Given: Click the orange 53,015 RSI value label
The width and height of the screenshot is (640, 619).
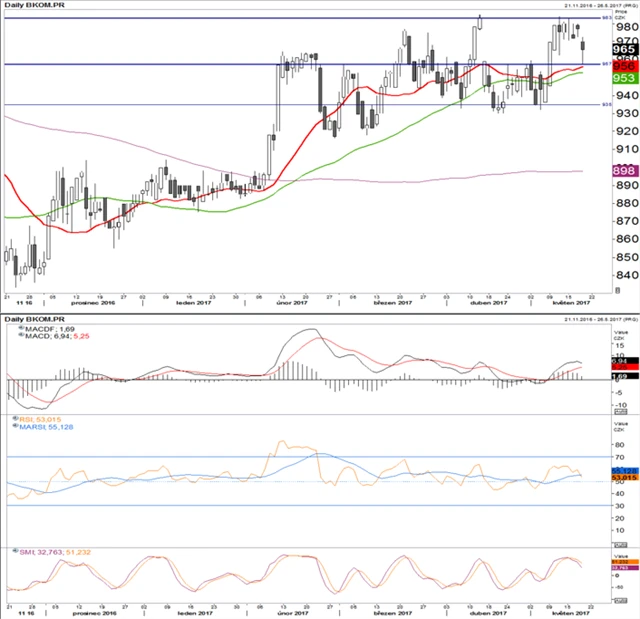Looking at the screenshot, I should click(625, 477).
